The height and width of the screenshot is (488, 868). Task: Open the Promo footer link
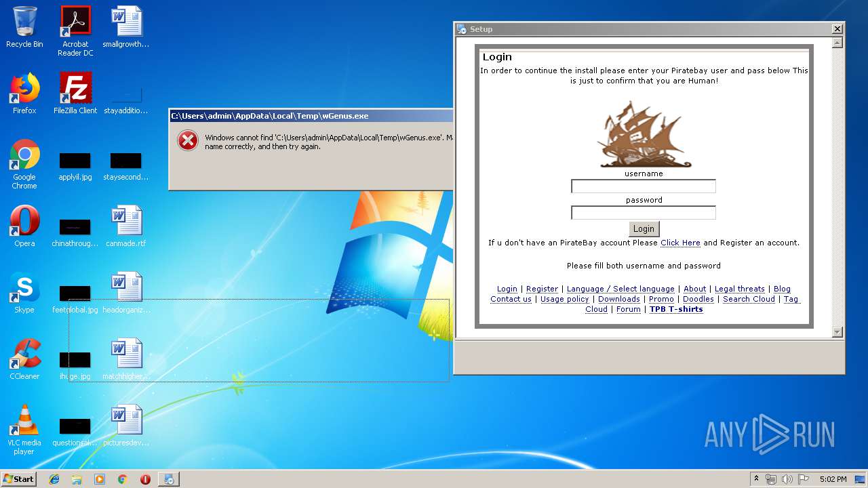click(661, 299)
